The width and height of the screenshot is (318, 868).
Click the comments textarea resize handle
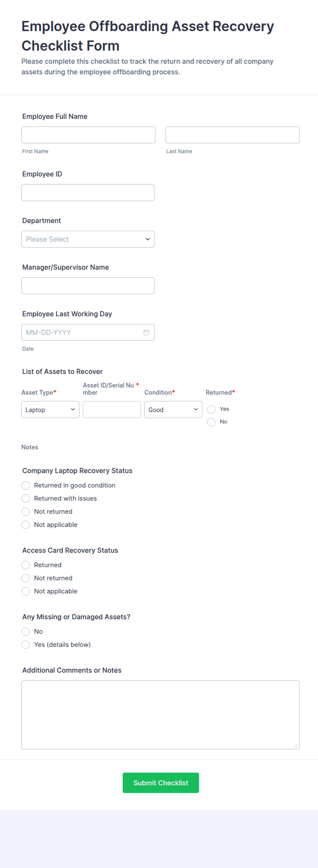click(296, 746)
